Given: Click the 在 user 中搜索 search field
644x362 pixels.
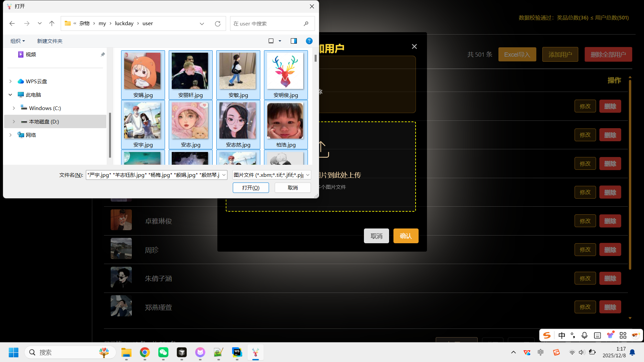Looking at the screenshot, I should [x=267, y=23].
